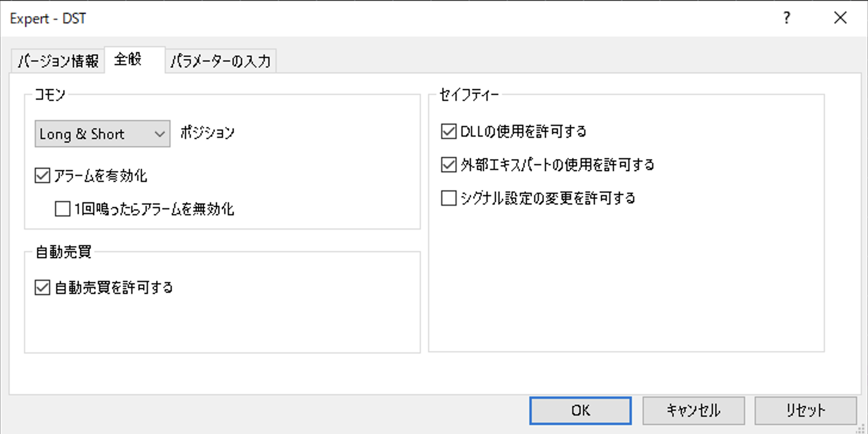Click the コモン group heading
868x434 pixels.
[50, 95]
